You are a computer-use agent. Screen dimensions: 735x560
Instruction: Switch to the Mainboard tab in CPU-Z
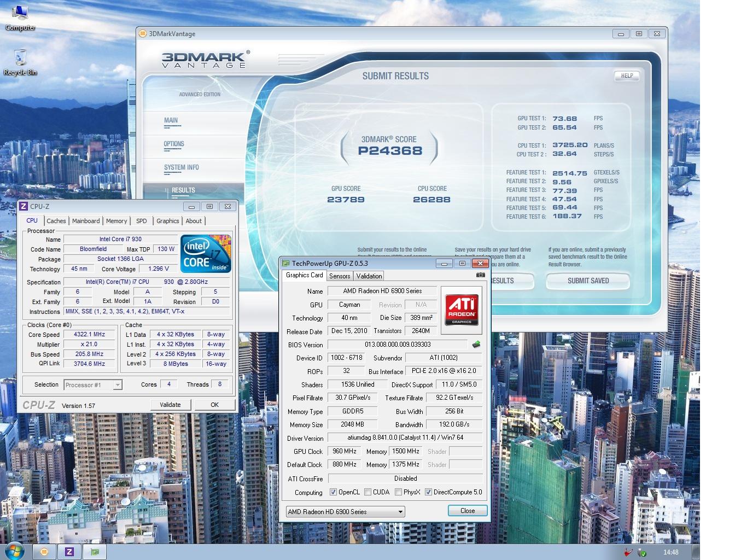(x=86, y=221)
